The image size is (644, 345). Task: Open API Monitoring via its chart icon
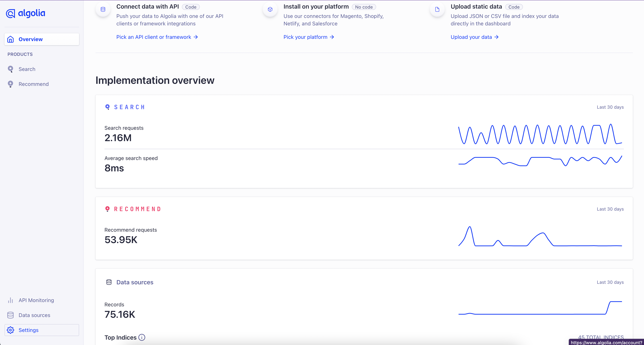(x=10, y=300)
